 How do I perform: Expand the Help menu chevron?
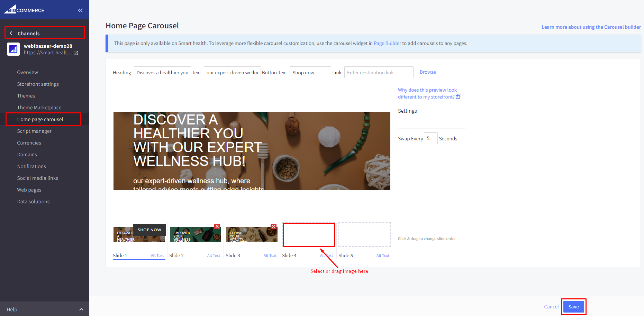81,309
